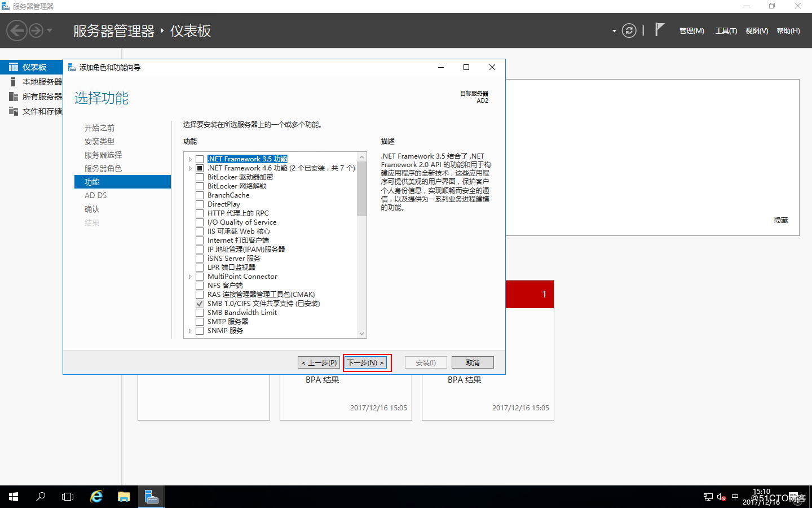812x508 pixels.
Task: Check DirectPlay checkbox
Action: pos(200,204)
